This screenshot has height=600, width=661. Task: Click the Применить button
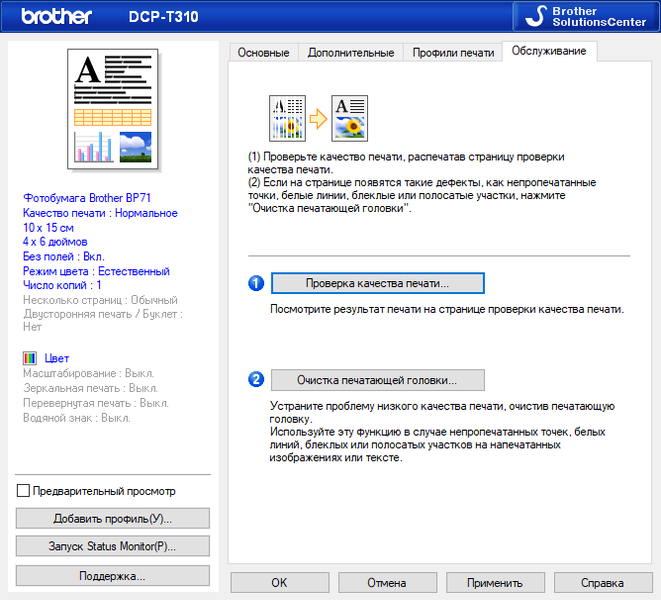(495, 582)
